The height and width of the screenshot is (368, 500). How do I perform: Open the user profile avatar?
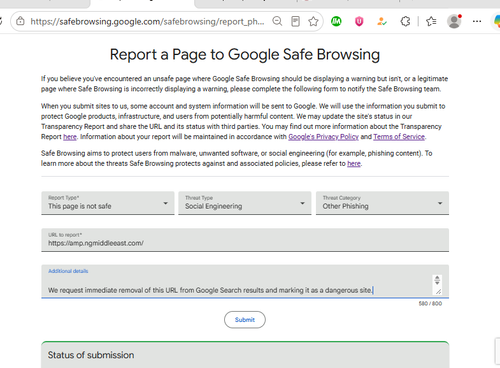pyautogui.click(x=454, y=21)
